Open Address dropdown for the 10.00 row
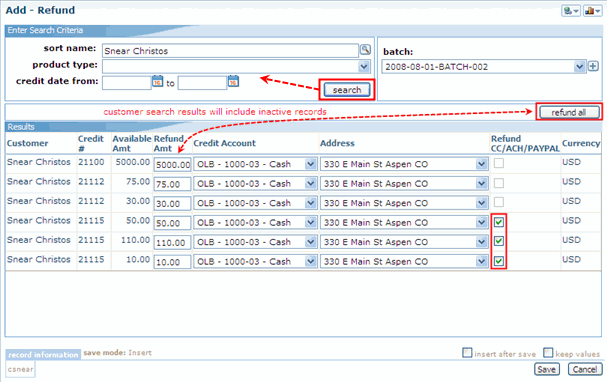Viewport: 607px width, 382px height. [x=481, y=262]
